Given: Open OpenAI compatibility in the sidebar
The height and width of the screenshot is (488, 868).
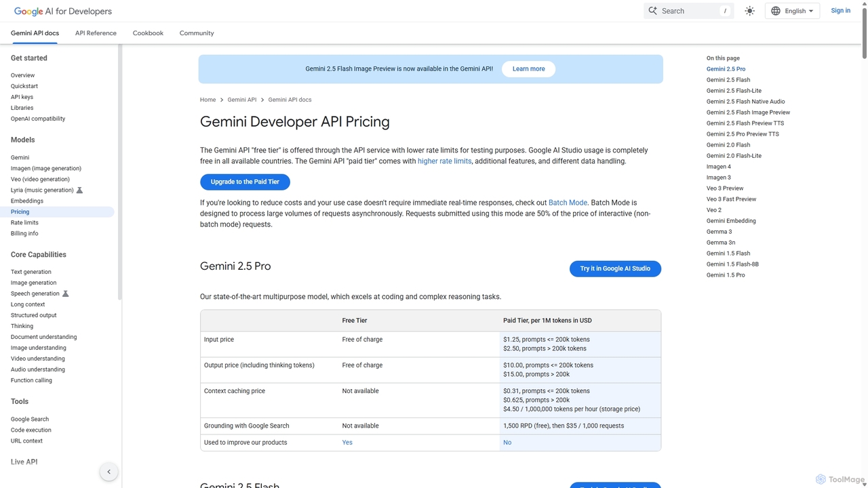Looking at the screenshot, I should coord(38,119).
